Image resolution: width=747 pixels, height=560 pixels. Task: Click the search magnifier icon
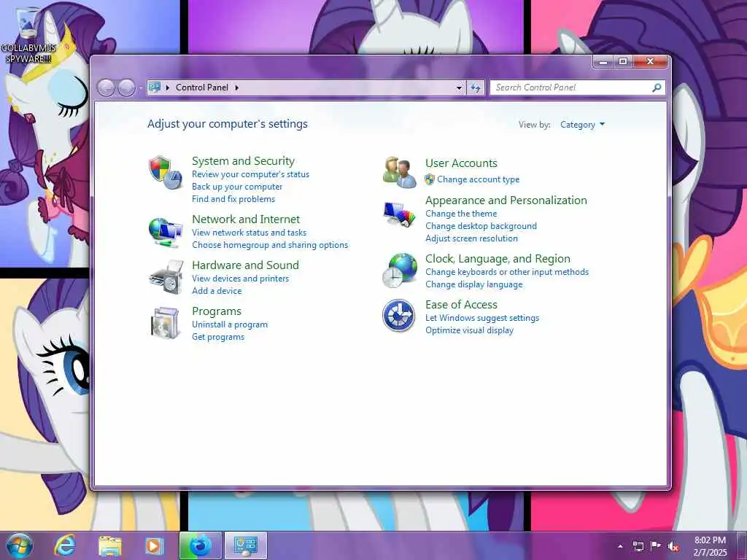click(657, 87)
